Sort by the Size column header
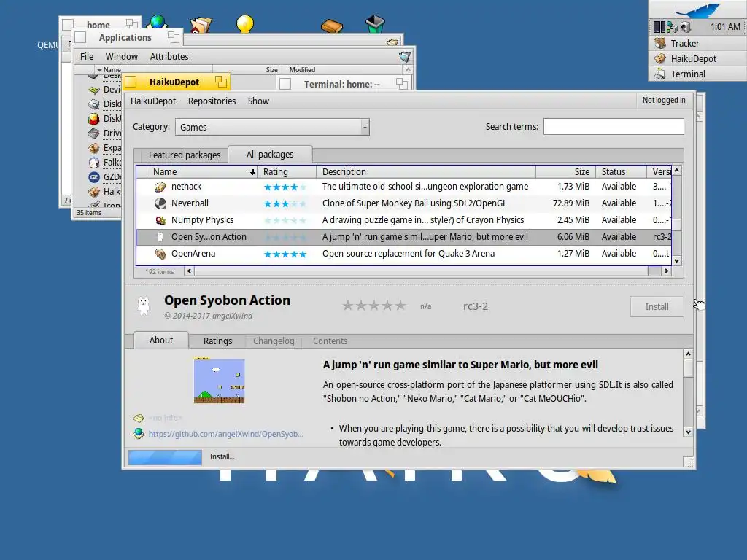The width and height of the screenshot is (747, 560). (x=565, y=172)
